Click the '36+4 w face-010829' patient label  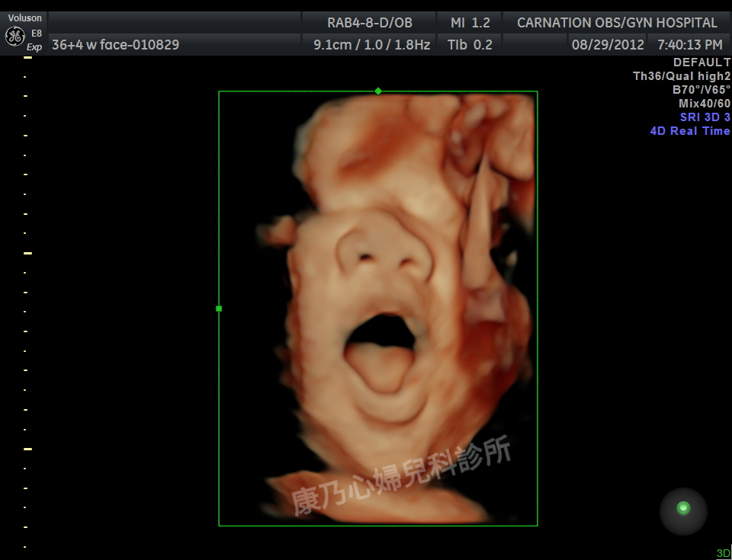tap(115, 45)
